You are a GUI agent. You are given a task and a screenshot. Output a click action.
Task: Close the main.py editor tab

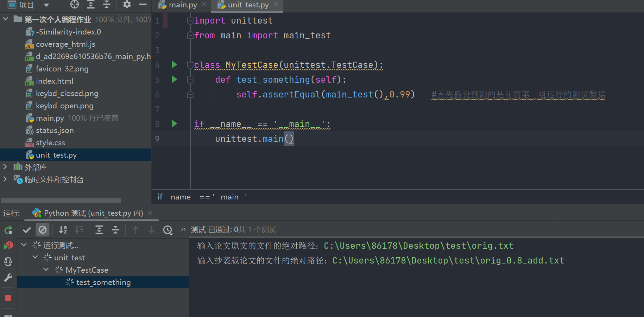click(204, 5)
